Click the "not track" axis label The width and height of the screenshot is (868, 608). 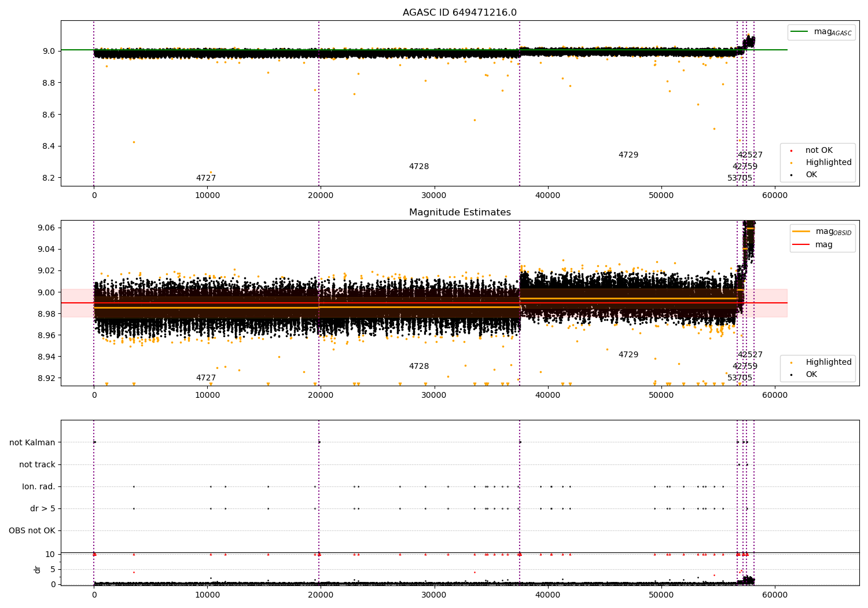pos(37,464)
